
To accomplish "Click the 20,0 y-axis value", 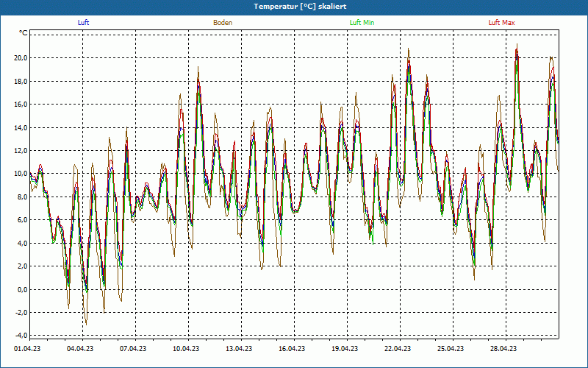I will pos(21,58).
